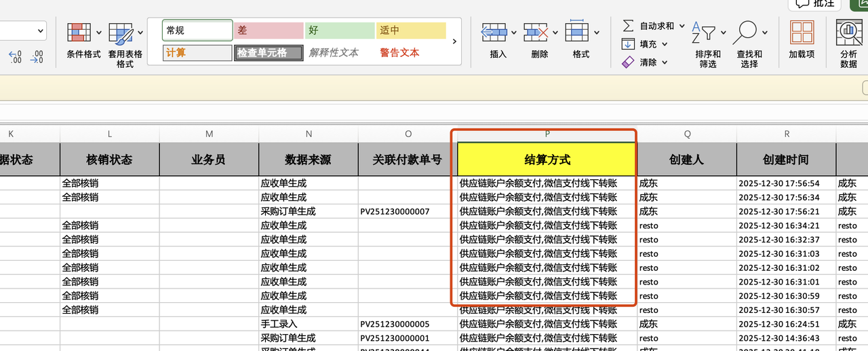Image resolution: width=868 pixels, height=351 pixels.
Task: Click the increase decimal places icon
Action: [15, 57]
